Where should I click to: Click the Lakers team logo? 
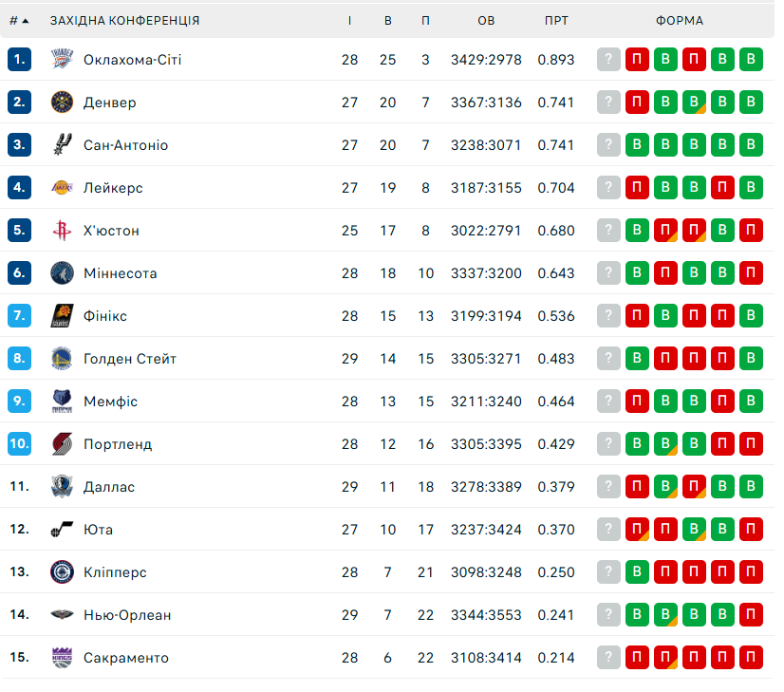click(62, 188)
